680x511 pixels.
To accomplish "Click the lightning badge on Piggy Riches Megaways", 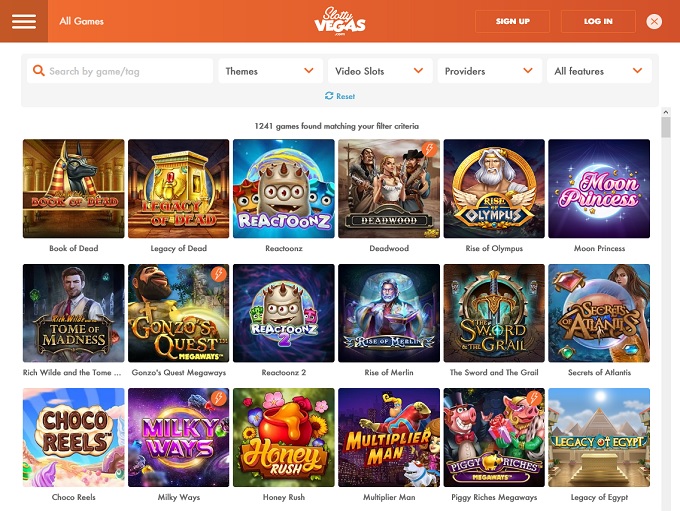I will tap(534, 398).
